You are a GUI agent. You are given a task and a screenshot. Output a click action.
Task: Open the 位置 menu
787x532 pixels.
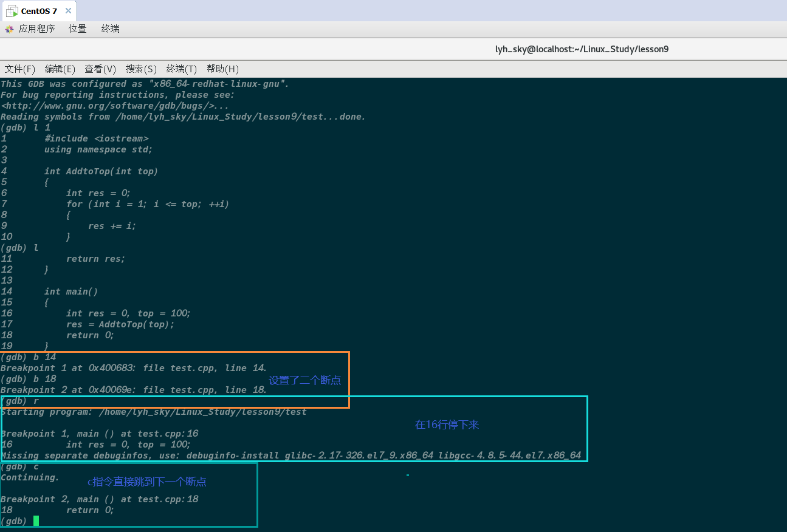(78, 29)
